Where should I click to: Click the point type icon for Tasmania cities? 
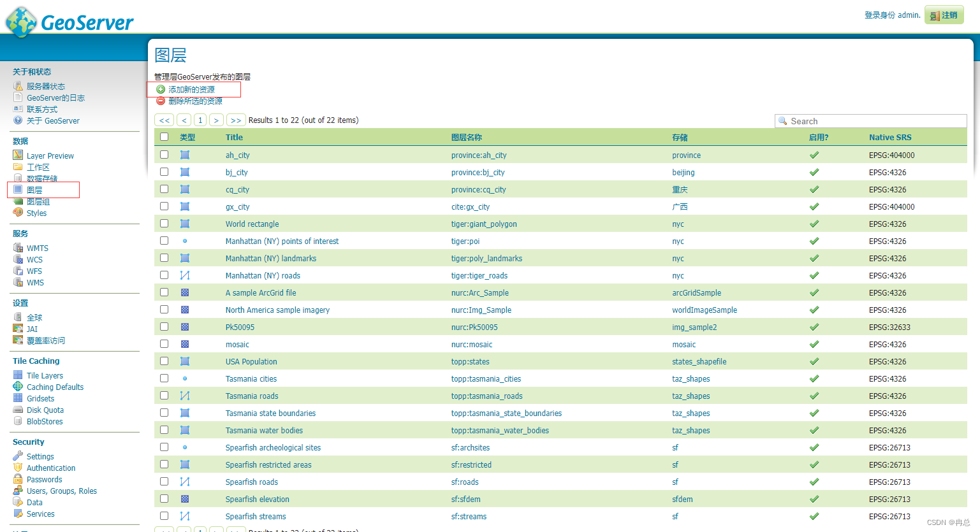tap(185, 378)
